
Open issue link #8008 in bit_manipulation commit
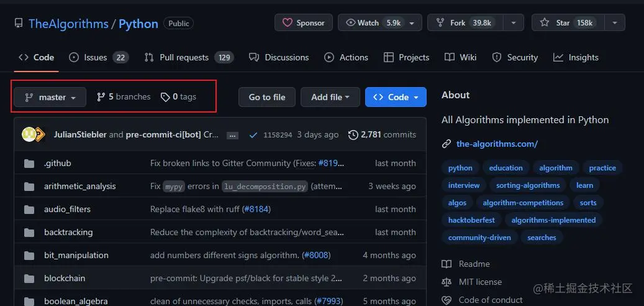click(316, 256)
